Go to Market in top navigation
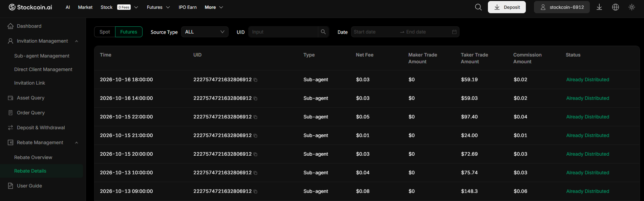 coord(85,7)
